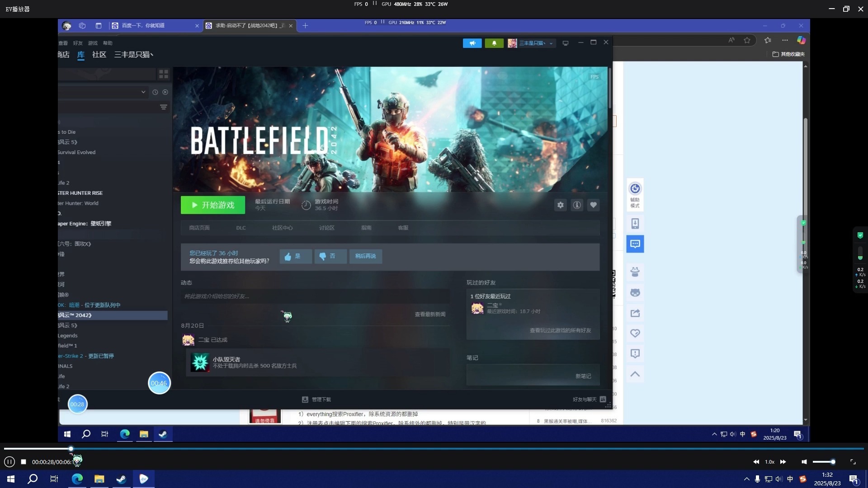Image resolution: width=868 pixels, height=488 pixels.
Task: Open the library advanced filter lines icon
Action: (x=164, y=107)
